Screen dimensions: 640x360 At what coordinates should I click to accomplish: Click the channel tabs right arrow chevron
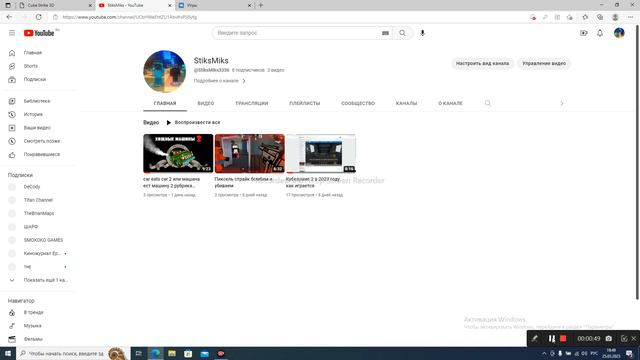562,103
